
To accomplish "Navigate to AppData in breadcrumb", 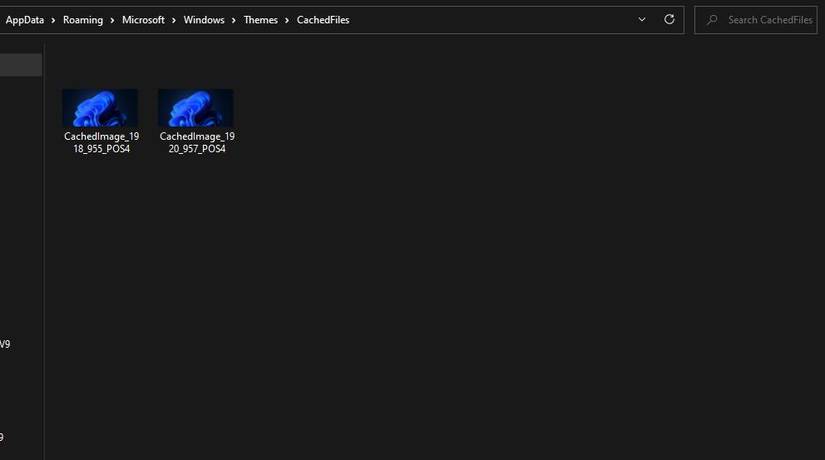I will 25,20.
